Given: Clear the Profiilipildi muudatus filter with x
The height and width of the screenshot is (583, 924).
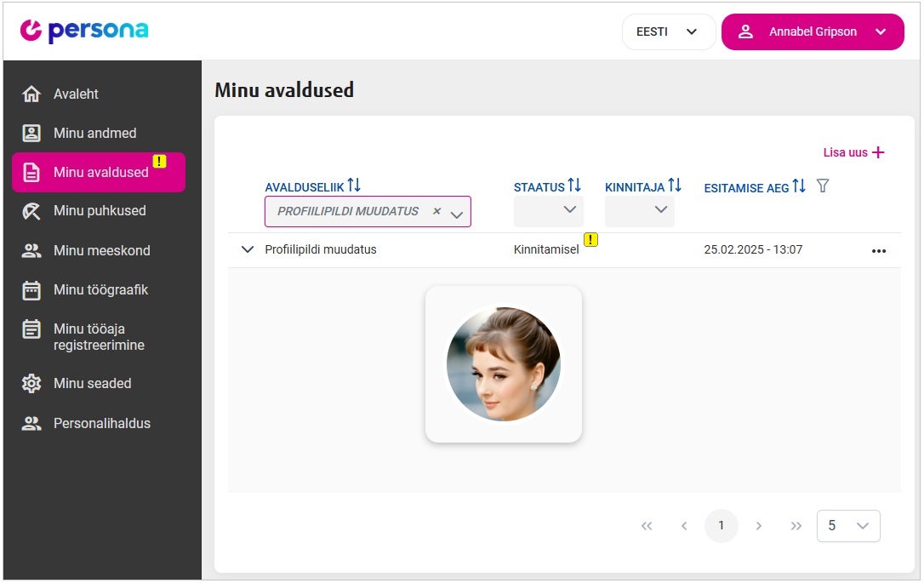Looking at the screenshot, I should (x=436, y=210).
